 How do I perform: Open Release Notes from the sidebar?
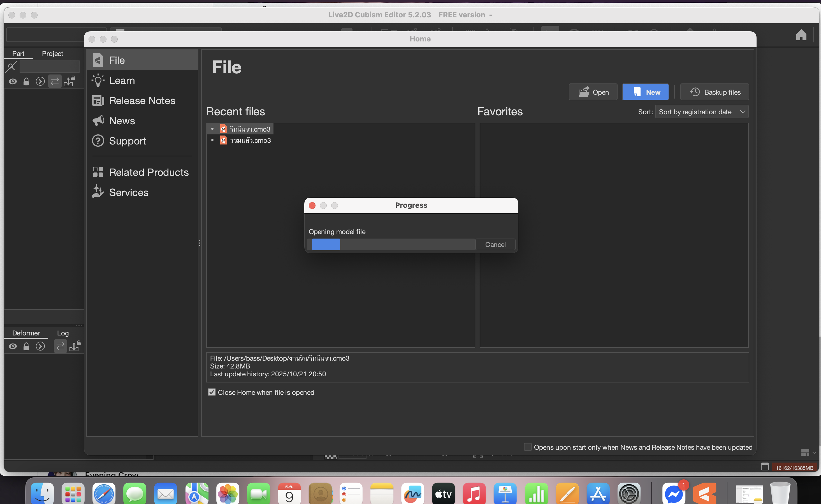[142, 101]
